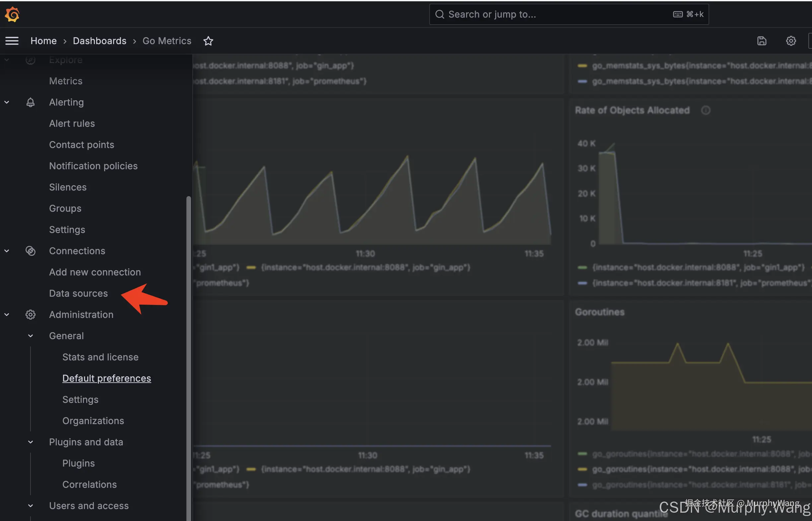Click the Alerting bell icon
812x521 pixels.
point(31,102)
